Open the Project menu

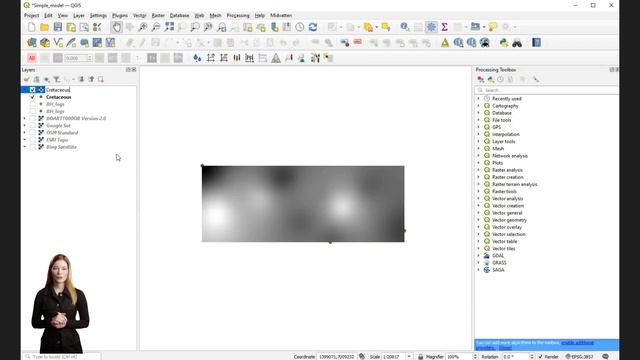pos(31,16)
